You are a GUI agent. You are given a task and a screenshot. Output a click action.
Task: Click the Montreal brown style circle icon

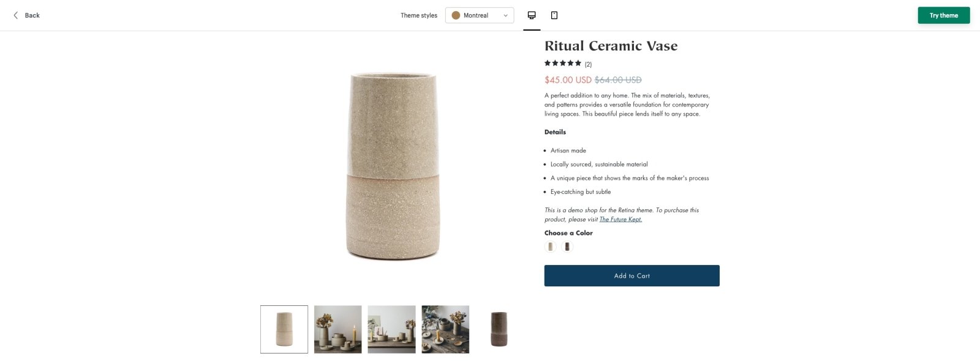click(456, 15)
